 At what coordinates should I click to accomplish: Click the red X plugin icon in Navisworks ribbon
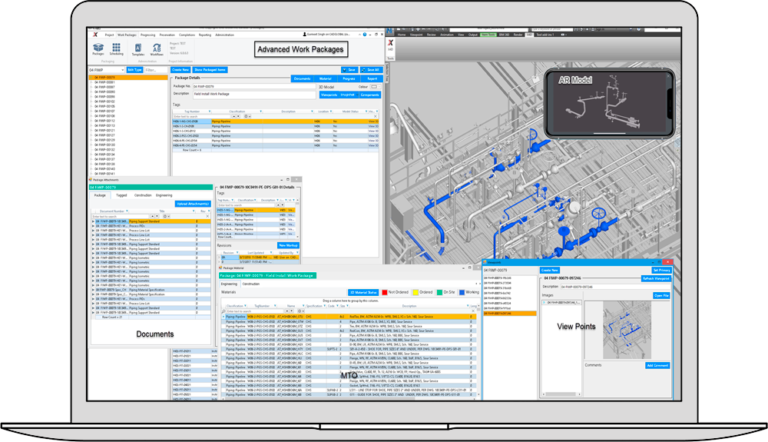coord(390,43)
